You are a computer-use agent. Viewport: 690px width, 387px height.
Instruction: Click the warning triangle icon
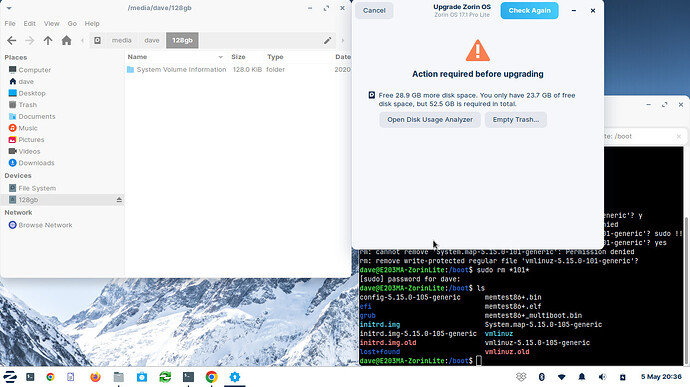pyautogui.click(x=478, y=50)
